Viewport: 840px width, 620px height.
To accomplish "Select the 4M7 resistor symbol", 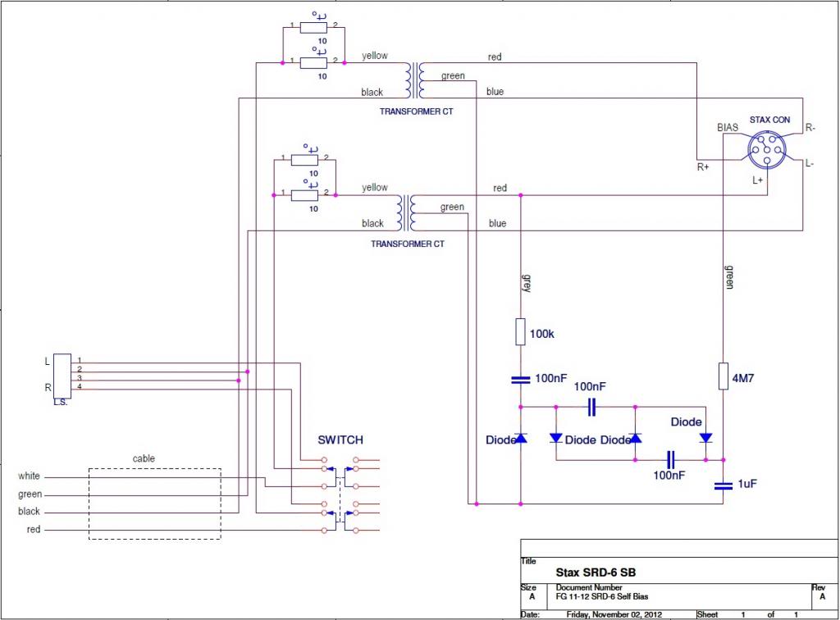I will [x=724, y=376].
